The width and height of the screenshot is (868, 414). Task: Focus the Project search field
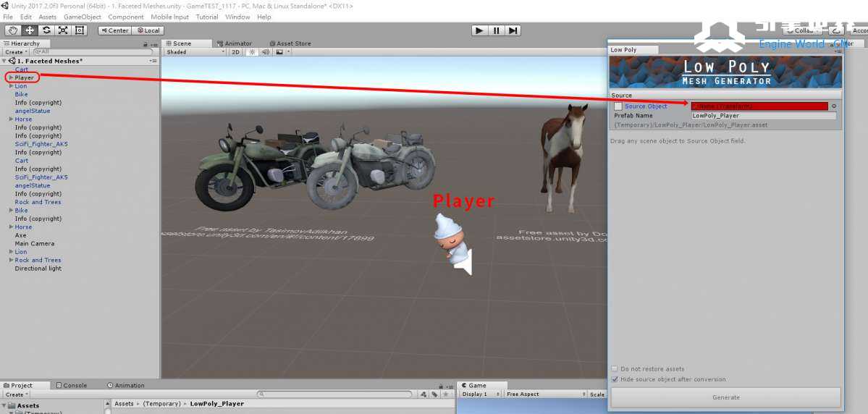[x=335, y=394]
